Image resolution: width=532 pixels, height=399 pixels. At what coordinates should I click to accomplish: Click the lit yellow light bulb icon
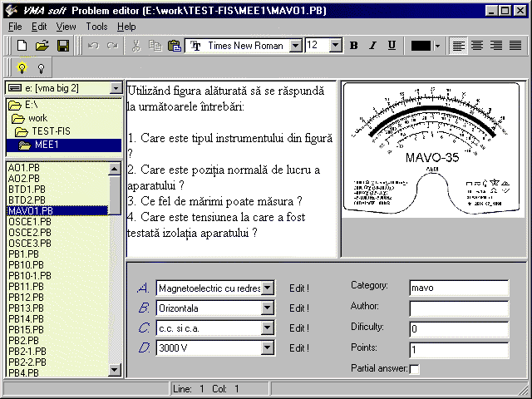click(22, 68)
